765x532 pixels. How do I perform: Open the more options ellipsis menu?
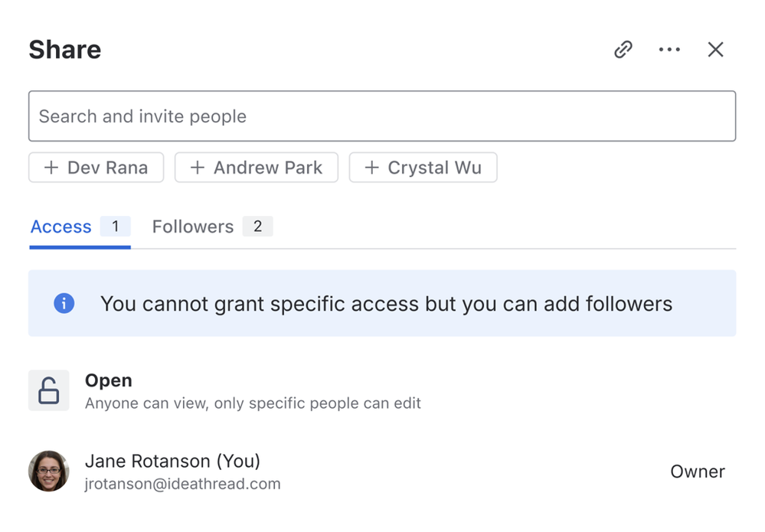pyautogui.click(x=669, y=50)
